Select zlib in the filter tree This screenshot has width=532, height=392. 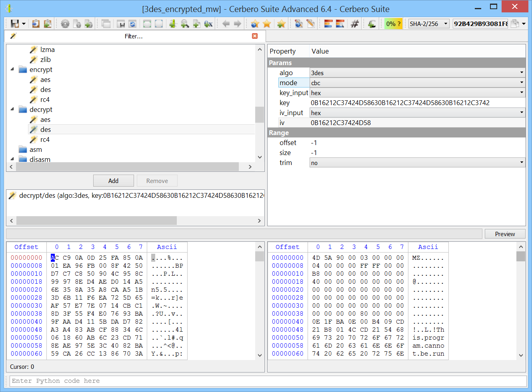(x=46, y=60)
